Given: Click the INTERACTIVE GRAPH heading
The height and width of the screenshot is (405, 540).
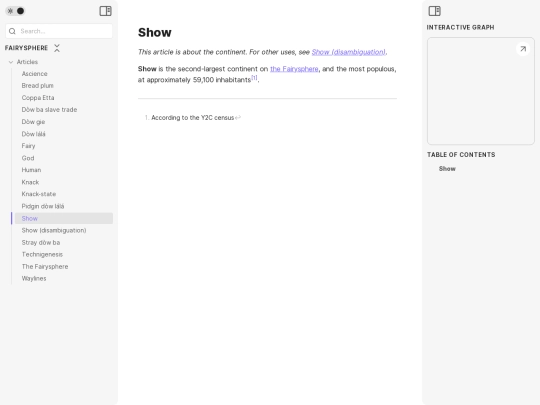Looking at the screenshot, I should tap(460, 28).
